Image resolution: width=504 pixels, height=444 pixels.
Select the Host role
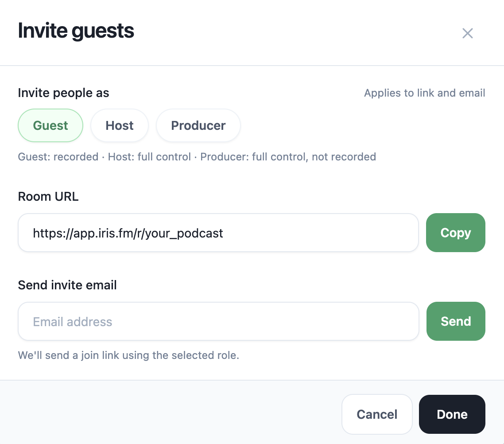point(119,125)
